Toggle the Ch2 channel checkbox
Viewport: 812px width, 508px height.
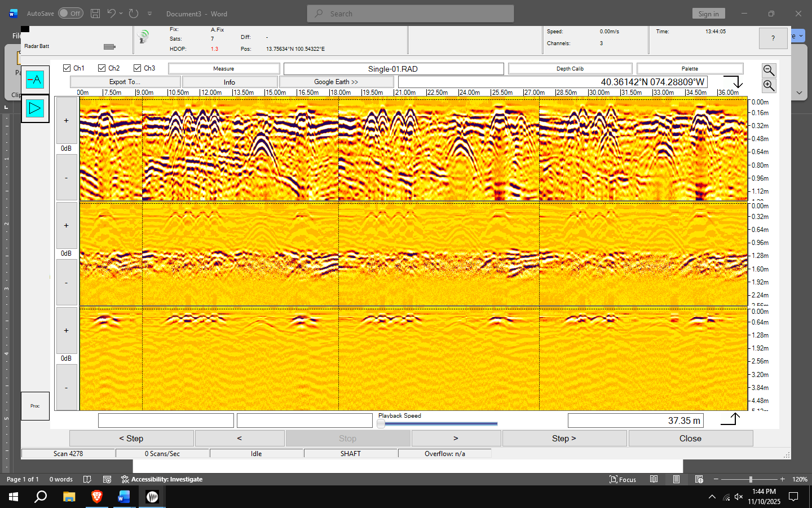102,68
